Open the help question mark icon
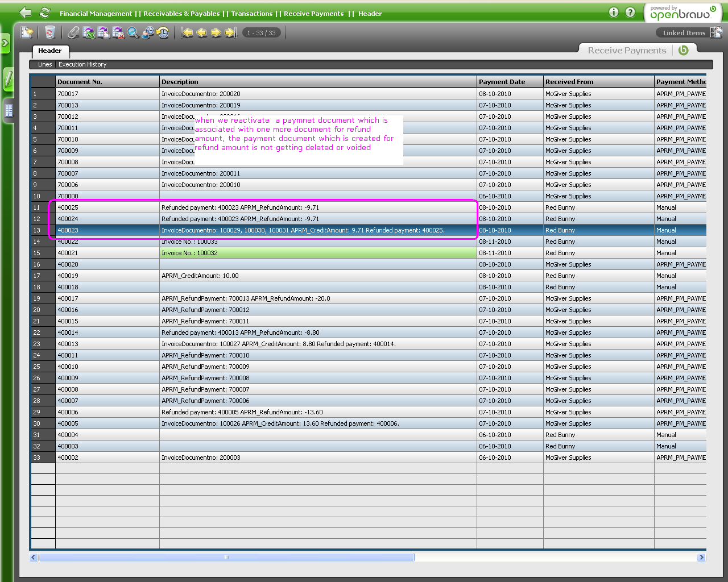Viewport: 728px width, 582px height. click(x=630, y=13)
